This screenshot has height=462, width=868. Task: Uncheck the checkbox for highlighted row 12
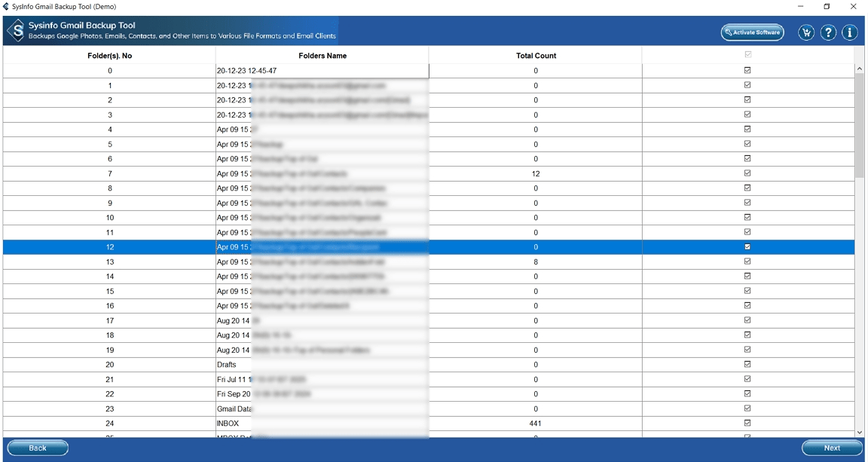(747, 247)
